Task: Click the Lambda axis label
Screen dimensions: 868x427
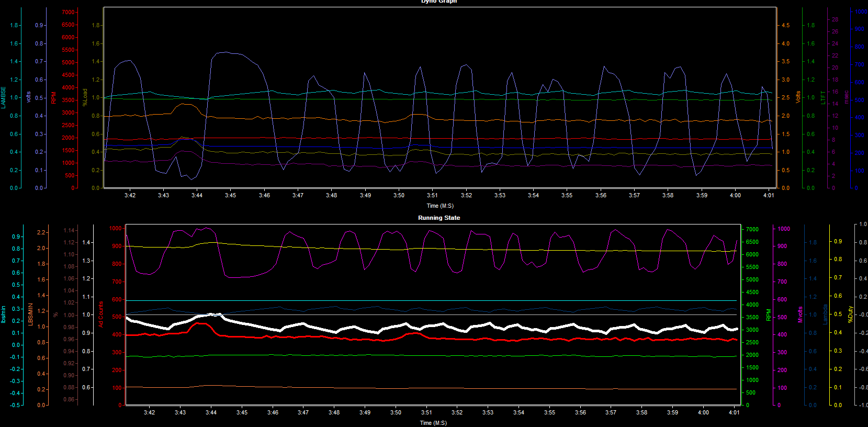Action: pos(825,314)
